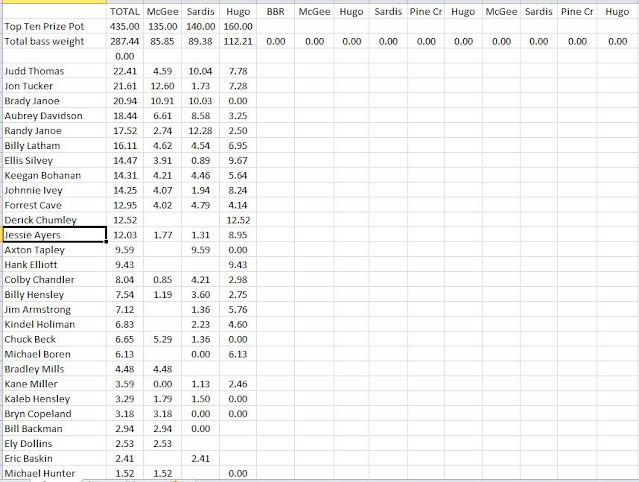Select the 140.00 Sardis prize pot cell
Screen dimensions: 639x482
[x=201, y=26]
